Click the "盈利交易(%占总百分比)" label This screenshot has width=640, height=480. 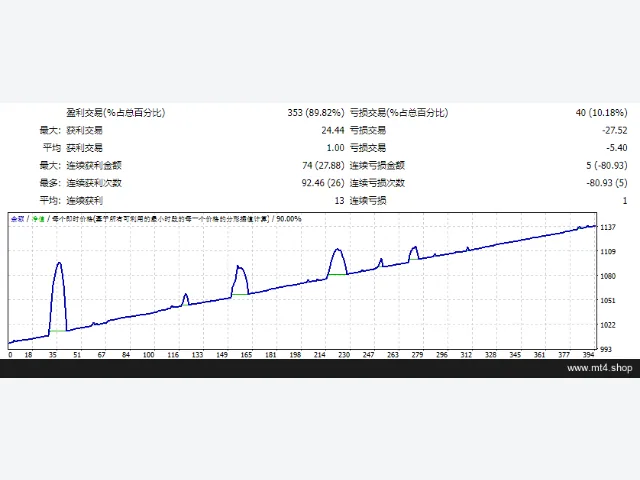click(116, 113)
